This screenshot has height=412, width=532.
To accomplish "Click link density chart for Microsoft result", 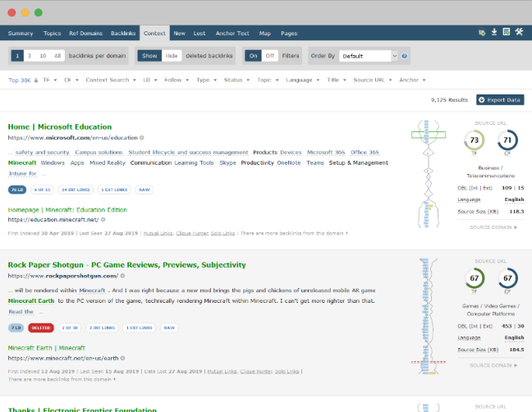I will (x=429, y=174).
